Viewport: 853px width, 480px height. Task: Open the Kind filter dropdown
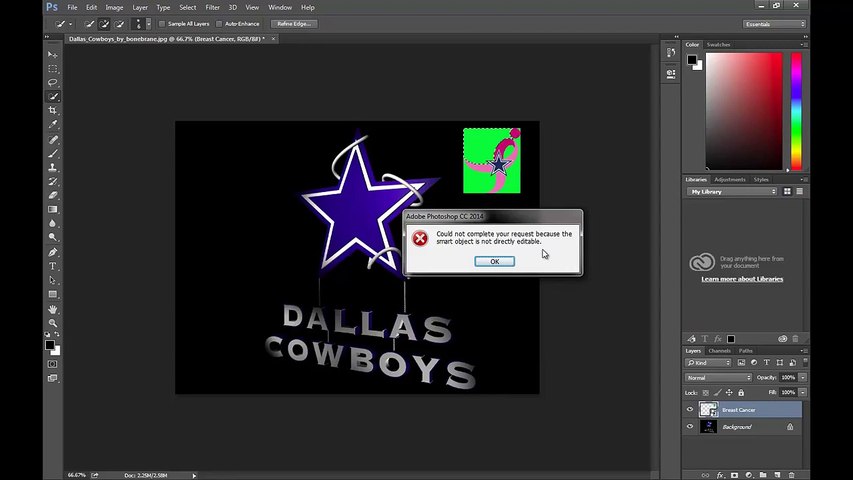click(x=708, y=362)
